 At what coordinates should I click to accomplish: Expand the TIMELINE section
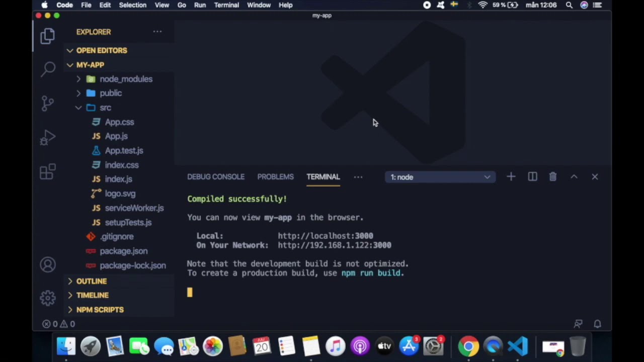(119, 295)
